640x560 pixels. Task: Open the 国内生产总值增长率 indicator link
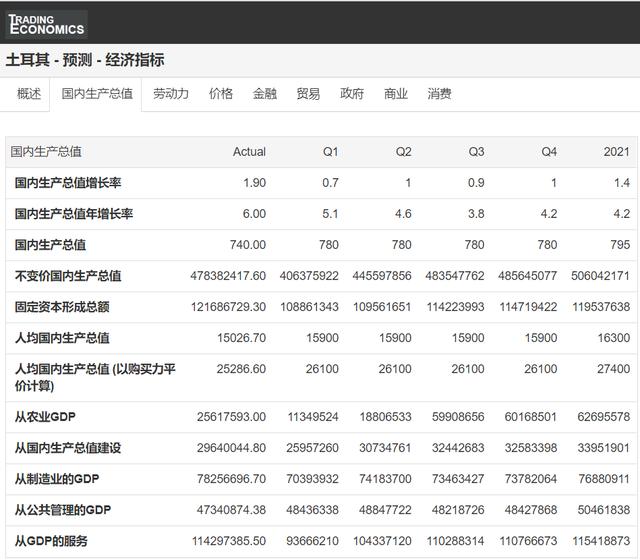[x=68, y=183]
